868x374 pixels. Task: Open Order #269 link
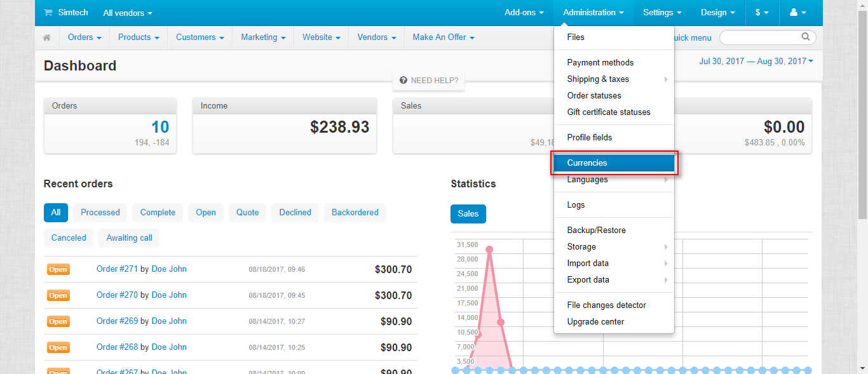117,321
